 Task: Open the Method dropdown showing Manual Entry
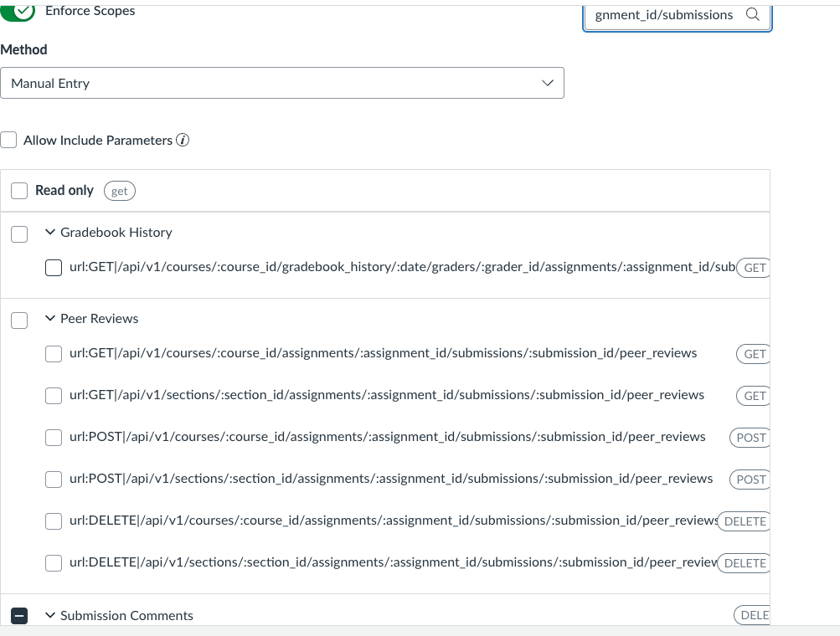click(x=281, y=83)
